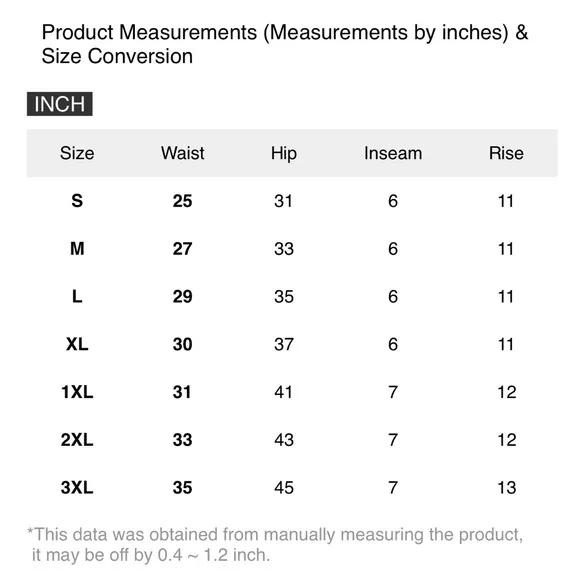Click waist value 30 for size XL
This screenshot has height=580, width=580.
click(182, 344)
